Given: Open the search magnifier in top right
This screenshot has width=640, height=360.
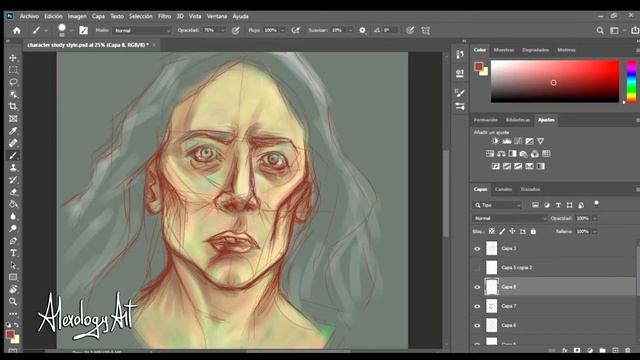Looking at the screenshot, I should (600, 31).
